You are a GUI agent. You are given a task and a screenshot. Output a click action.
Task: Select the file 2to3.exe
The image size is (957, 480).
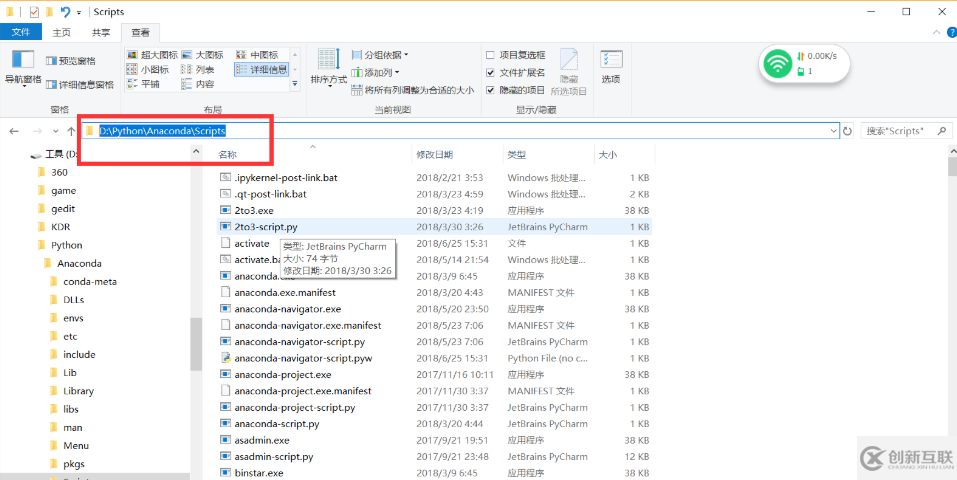(254, 210)
